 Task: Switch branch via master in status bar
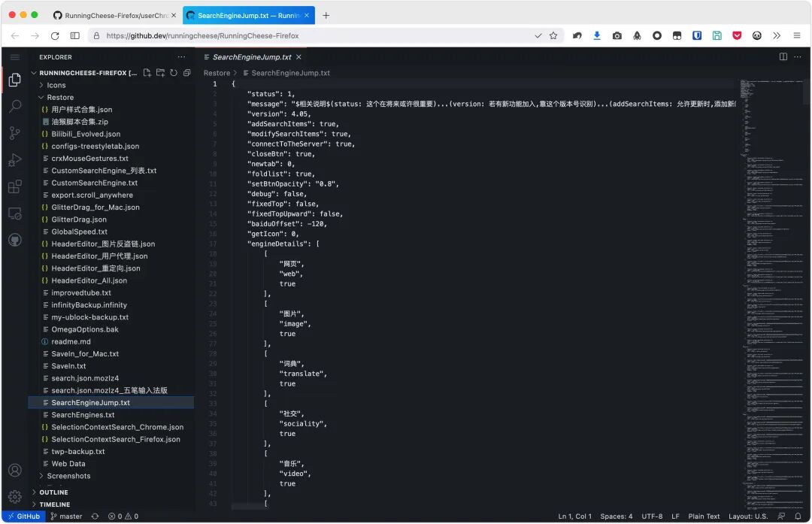(x=66, y=516)
